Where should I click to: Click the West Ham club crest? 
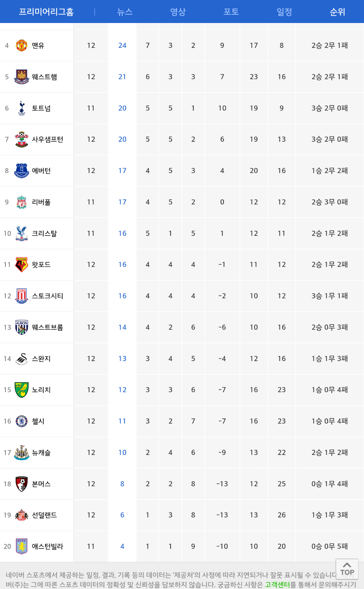(x=21, y=77)
